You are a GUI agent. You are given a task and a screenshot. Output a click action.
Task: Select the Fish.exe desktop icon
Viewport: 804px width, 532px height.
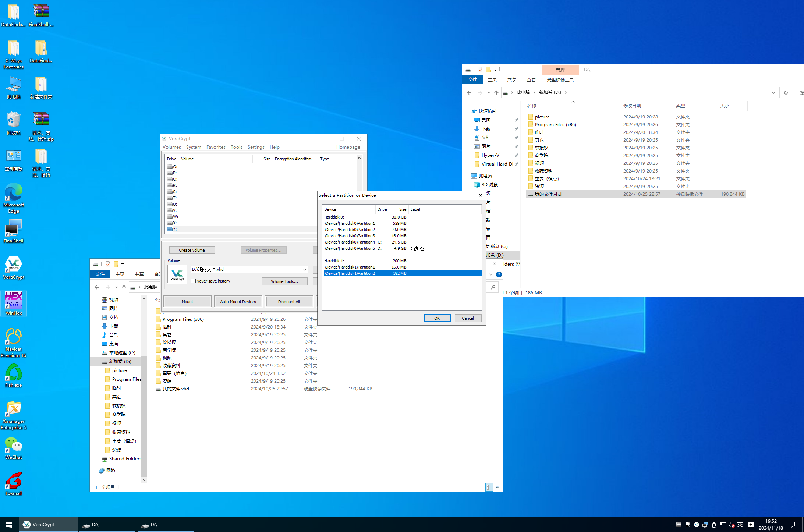[x=14, y=376]
